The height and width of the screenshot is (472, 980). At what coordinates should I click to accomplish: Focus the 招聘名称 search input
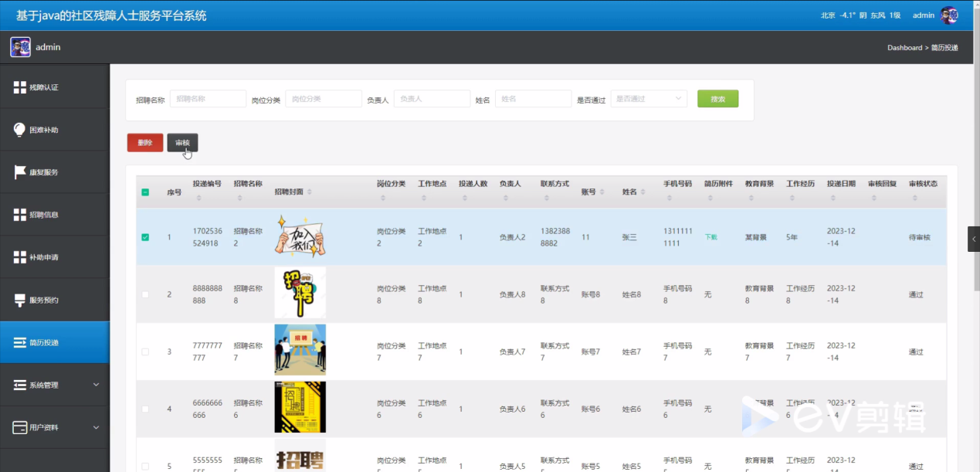coord(208,99)
